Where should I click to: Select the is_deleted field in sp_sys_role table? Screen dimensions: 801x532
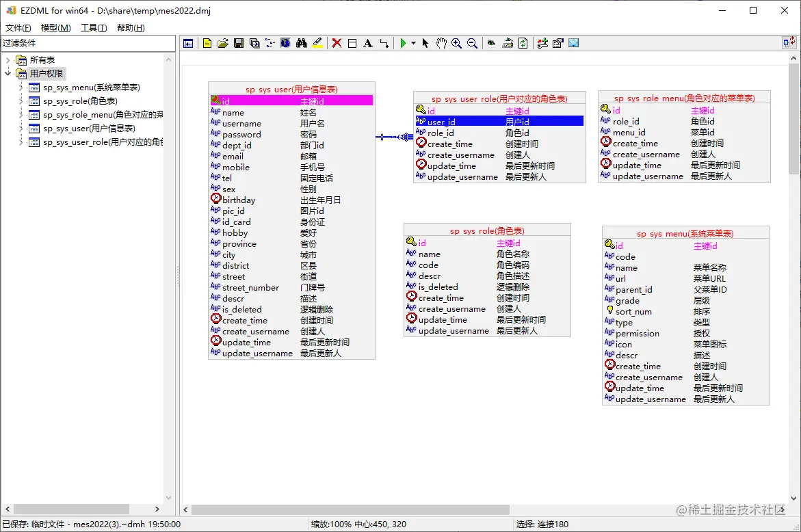[x=487, y=287]
